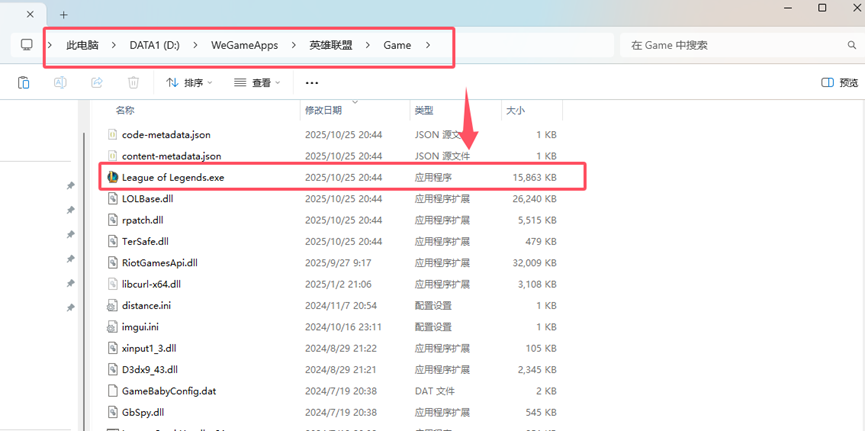Image resolution: width=865 pixels, height=431 pixels.
Task: Select xinput1_3.dll file name
Action: (x=149, y=348)
